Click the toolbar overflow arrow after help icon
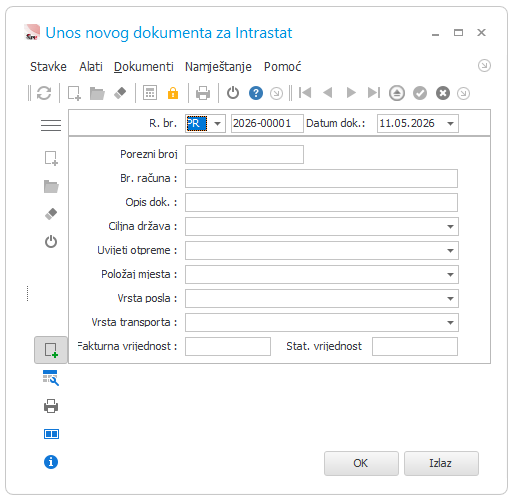511x497 pixels. tap(276, 93)
